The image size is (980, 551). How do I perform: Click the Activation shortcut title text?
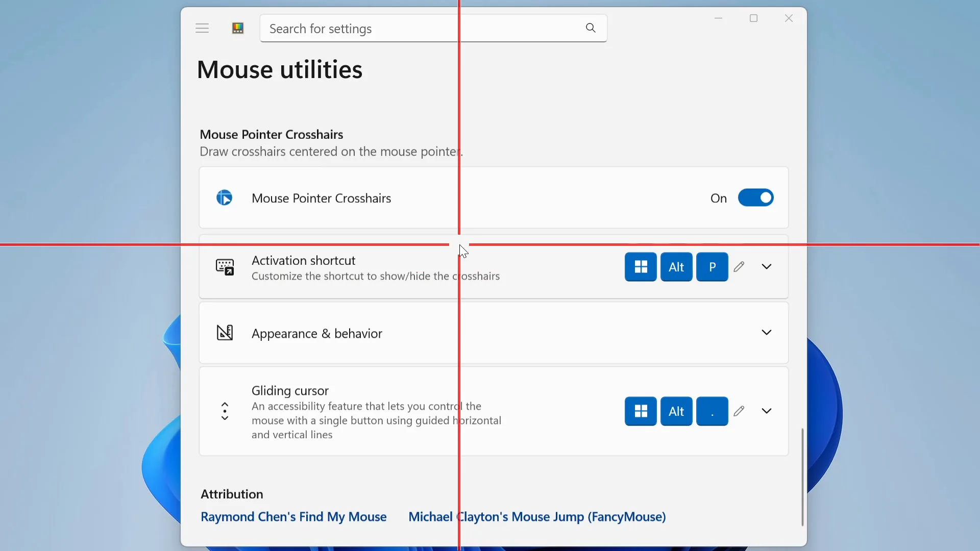(x=303, y=260)
